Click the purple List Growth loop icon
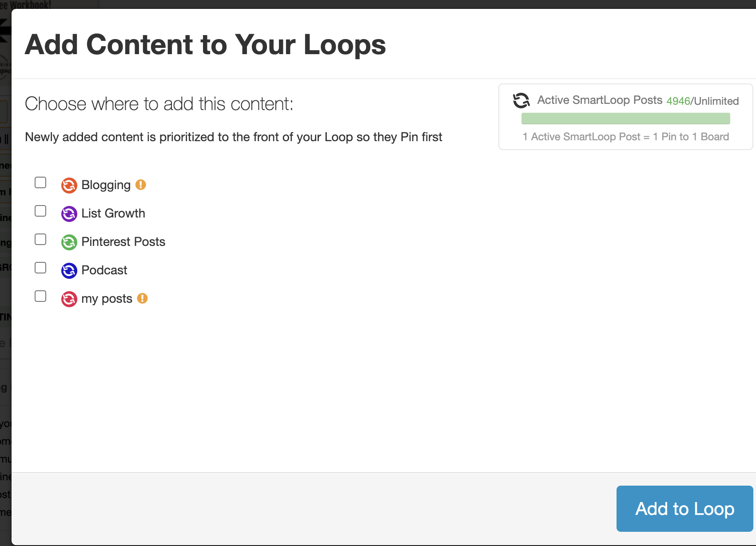Screen dimensions: 756x546 point(69,214)
